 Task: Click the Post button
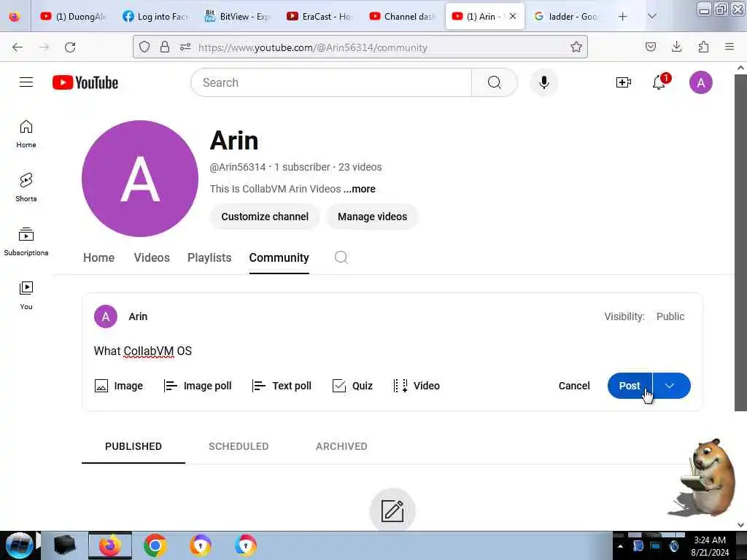point(630,386)
